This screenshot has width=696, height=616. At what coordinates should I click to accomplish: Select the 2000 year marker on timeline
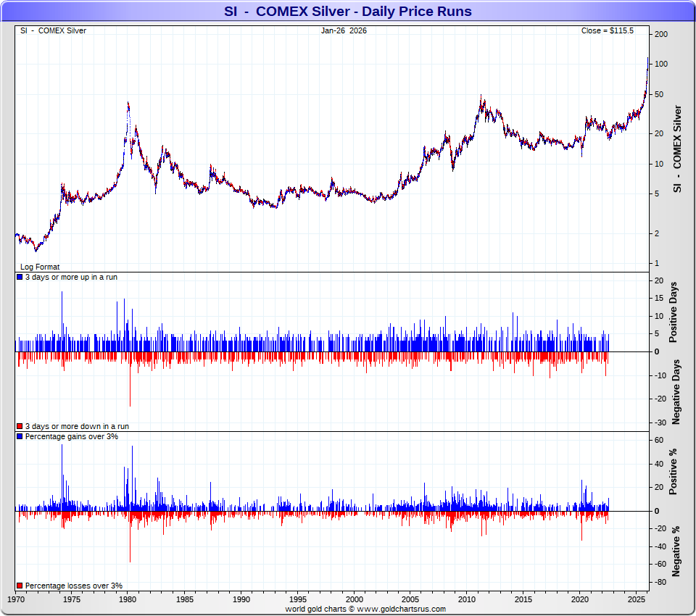pyautogui.click(x=354, y=600)
